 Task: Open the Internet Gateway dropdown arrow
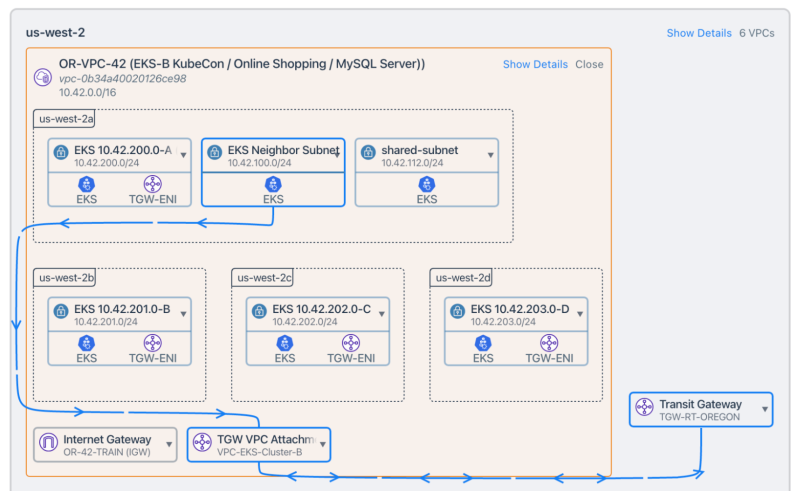tap(169, 444)
